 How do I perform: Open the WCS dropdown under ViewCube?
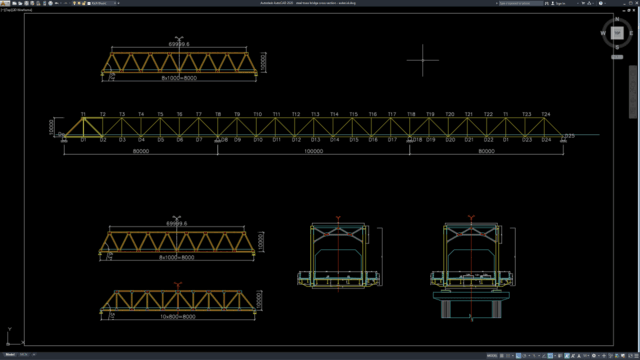[x=617, y=57]
